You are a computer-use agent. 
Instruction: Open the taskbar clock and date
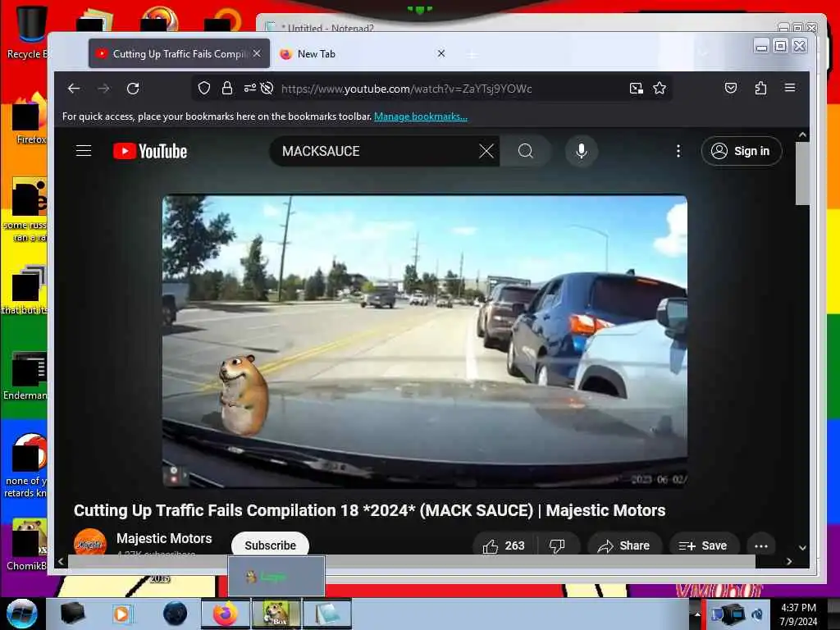(x=798, y=614)
